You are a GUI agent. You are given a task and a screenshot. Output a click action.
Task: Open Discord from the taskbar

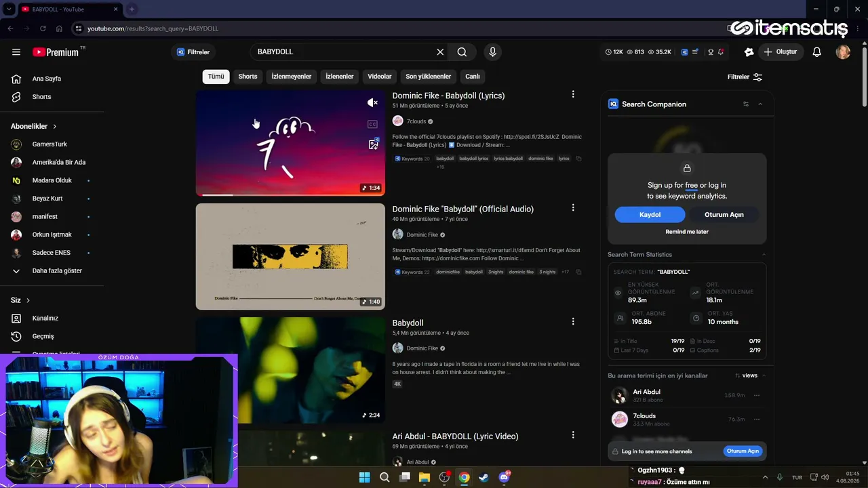504,477
